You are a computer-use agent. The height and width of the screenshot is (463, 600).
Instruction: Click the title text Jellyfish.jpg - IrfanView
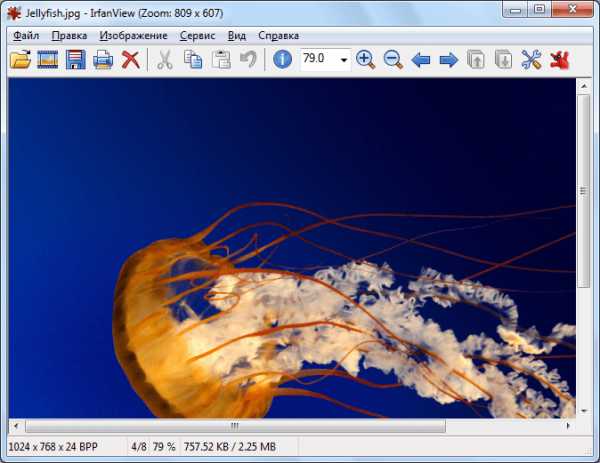coord(80,13)
